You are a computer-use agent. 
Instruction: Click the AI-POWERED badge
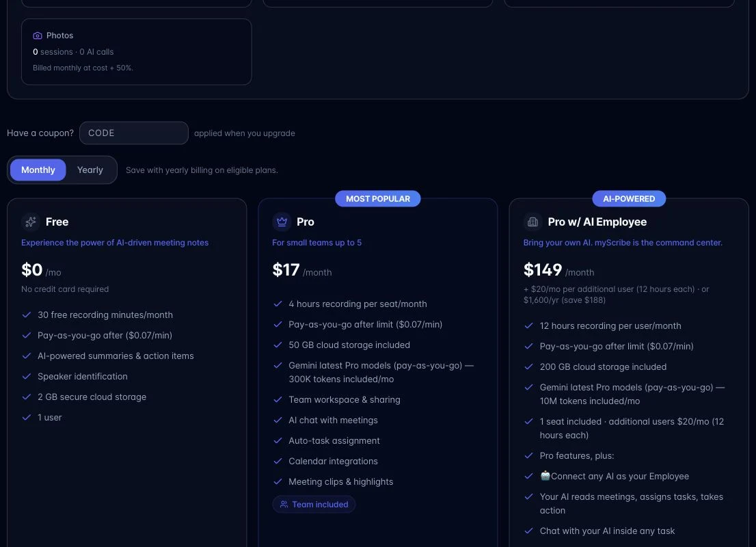tap(629, 199)
